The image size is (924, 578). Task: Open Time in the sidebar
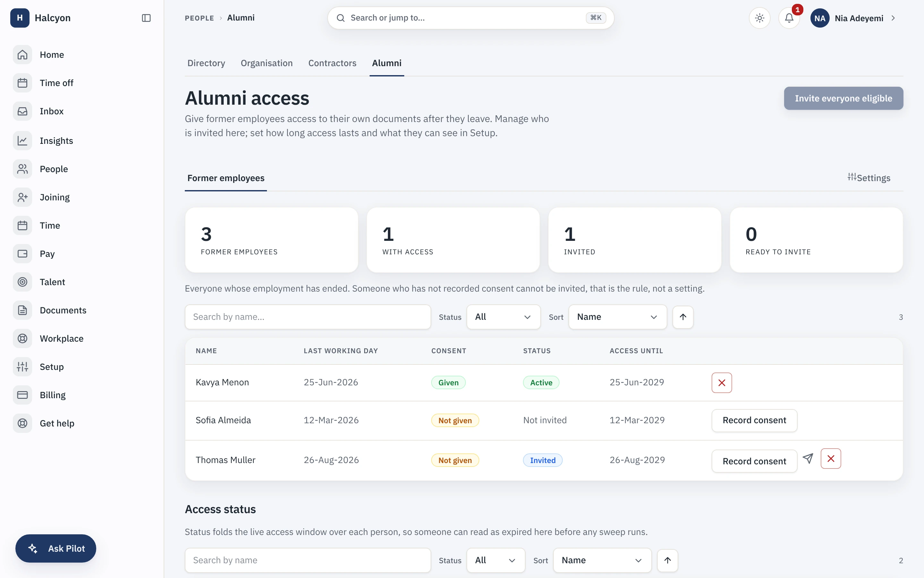[x=82, y=225]
